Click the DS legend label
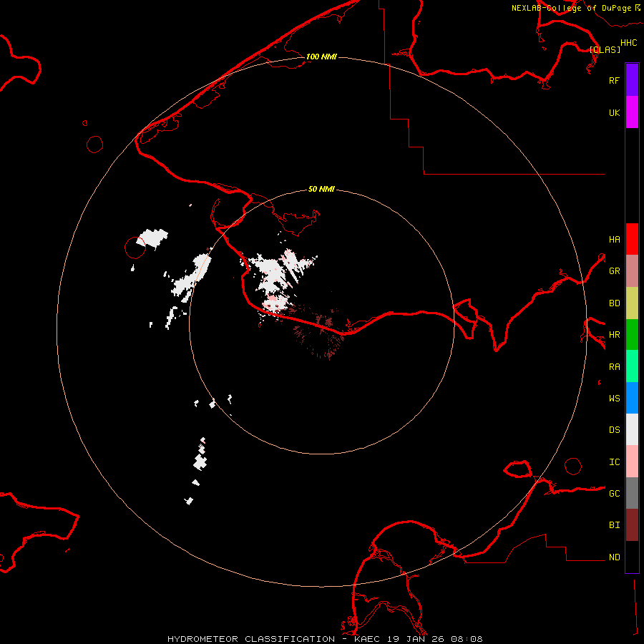644x644 pixels. click(614, 430)
